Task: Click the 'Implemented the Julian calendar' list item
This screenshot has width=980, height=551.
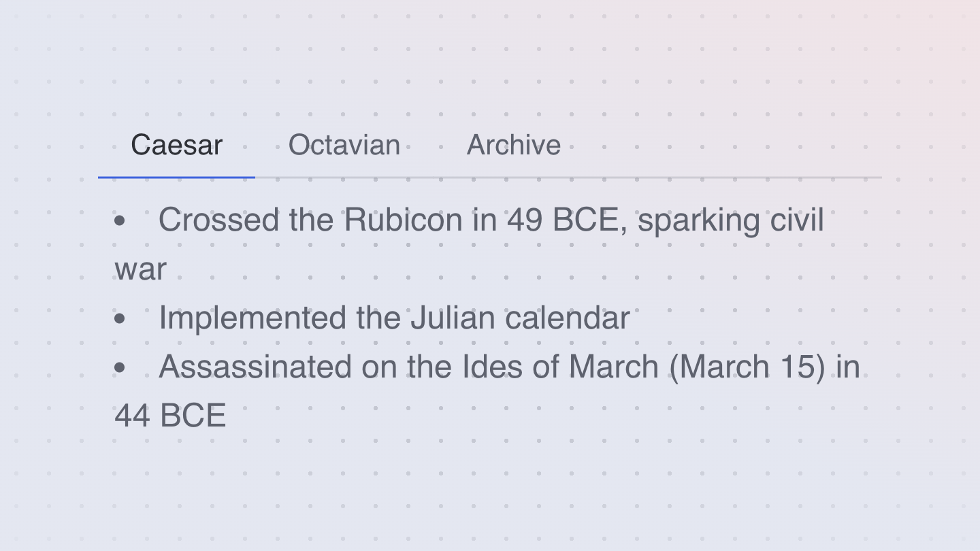Action: (x=394, y=318)
